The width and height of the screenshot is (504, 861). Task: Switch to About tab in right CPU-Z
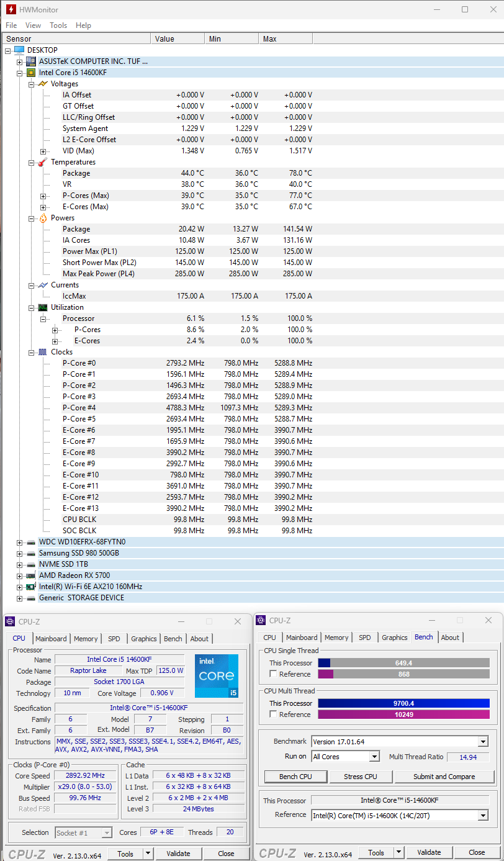(x=450, y=638)
